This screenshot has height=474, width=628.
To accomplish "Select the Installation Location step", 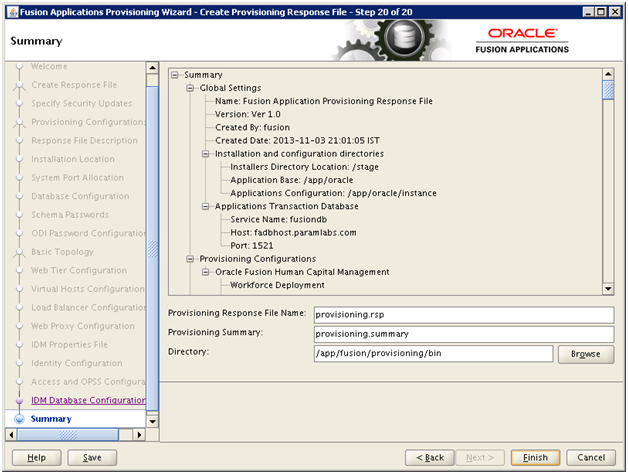I will point(73,159).
